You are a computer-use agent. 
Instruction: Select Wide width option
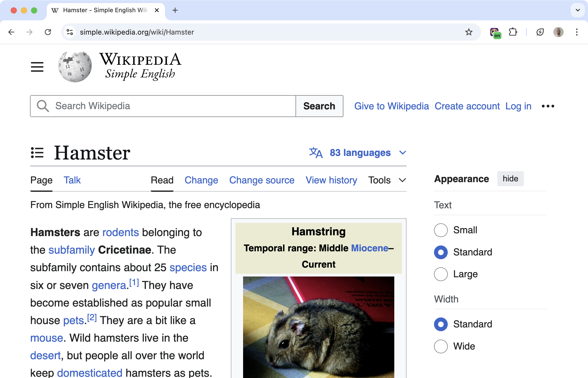pos(441,346)
